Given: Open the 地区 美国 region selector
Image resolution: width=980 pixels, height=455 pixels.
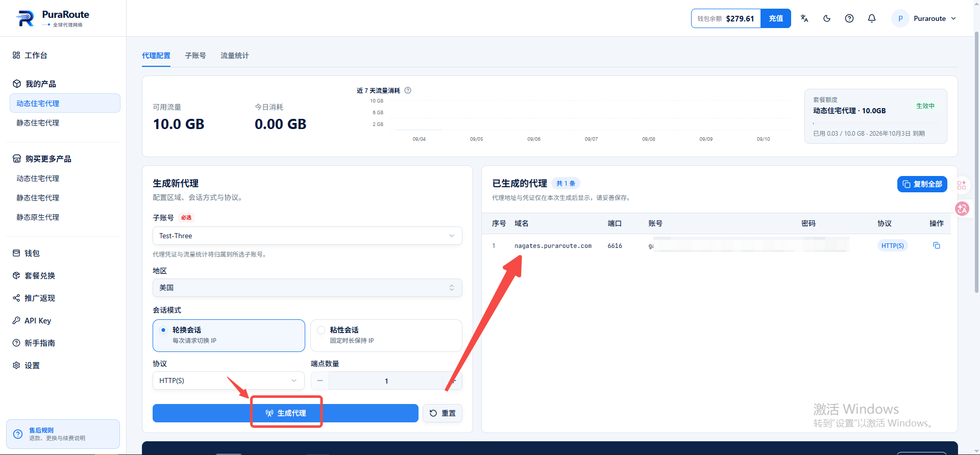Looking at the screenshot, I should [307, 288].
